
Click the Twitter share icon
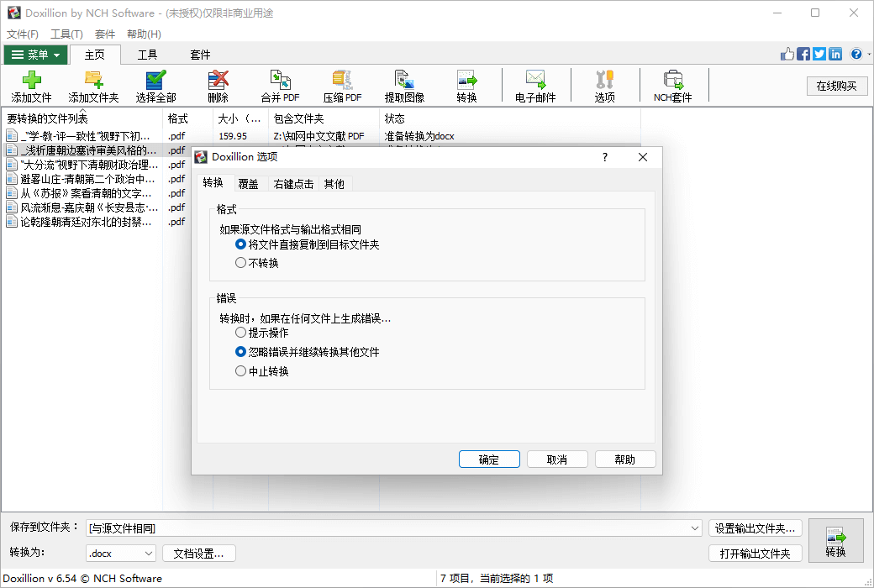pyautogui.click(x=819, y=54)
